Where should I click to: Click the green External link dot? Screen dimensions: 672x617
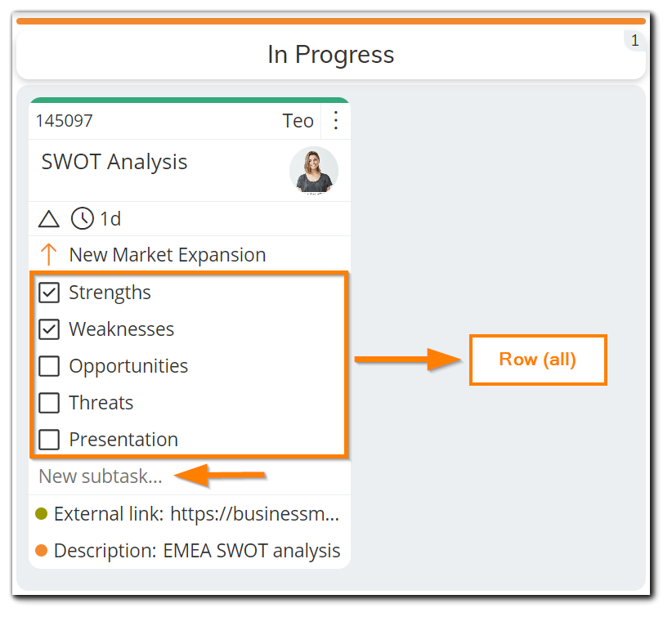(x=41, y=513)
